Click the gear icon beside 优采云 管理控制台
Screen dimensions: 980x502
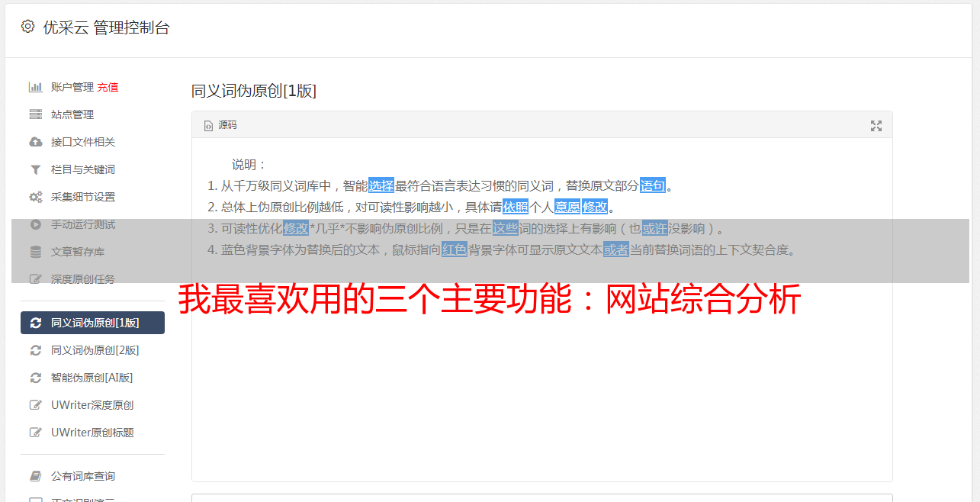[x=28, y=27]
